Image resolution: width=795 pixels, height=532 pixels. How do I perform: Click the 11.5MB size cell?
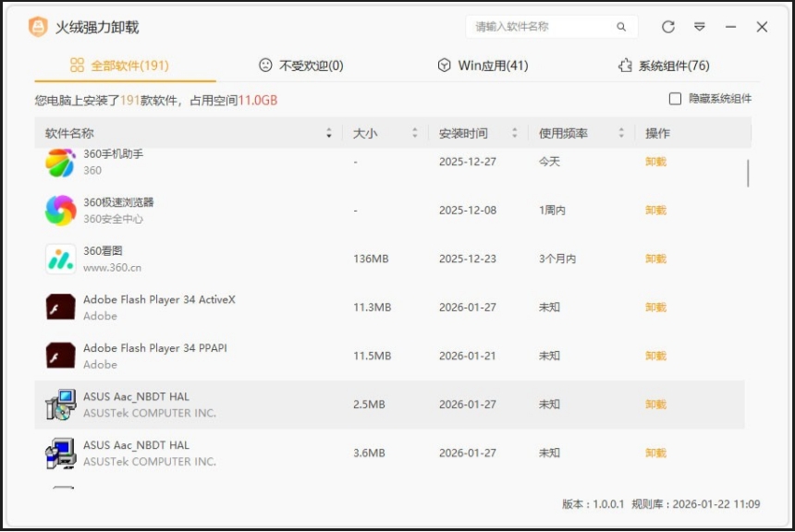click(x=373, y=357)
